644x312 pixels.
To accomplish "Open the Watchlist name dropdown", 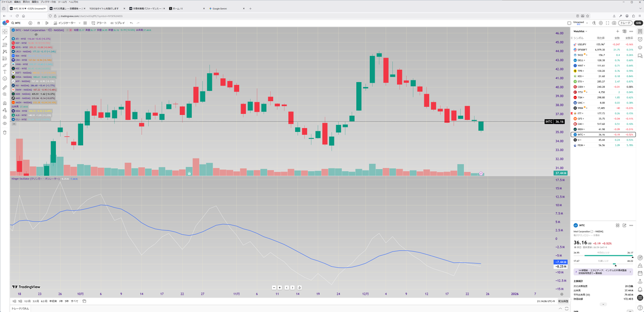I will point(580,31).
